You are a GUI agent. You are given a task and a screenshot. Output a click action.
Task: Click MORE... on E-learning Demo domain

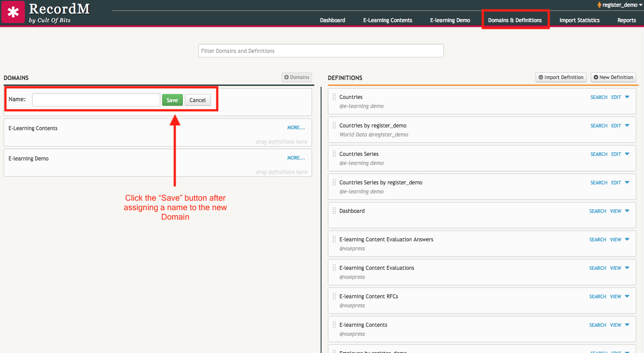pyautogui.click(x=296, y=158)
